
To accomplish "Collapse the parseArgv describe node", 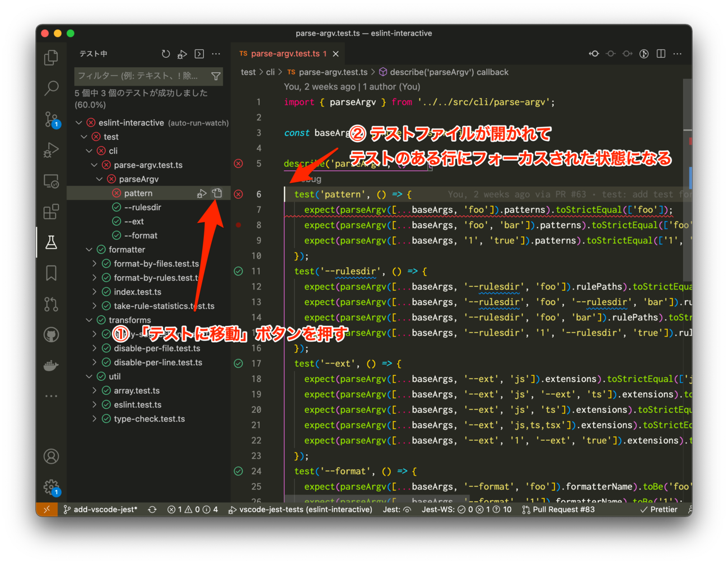I will (99, 179).
